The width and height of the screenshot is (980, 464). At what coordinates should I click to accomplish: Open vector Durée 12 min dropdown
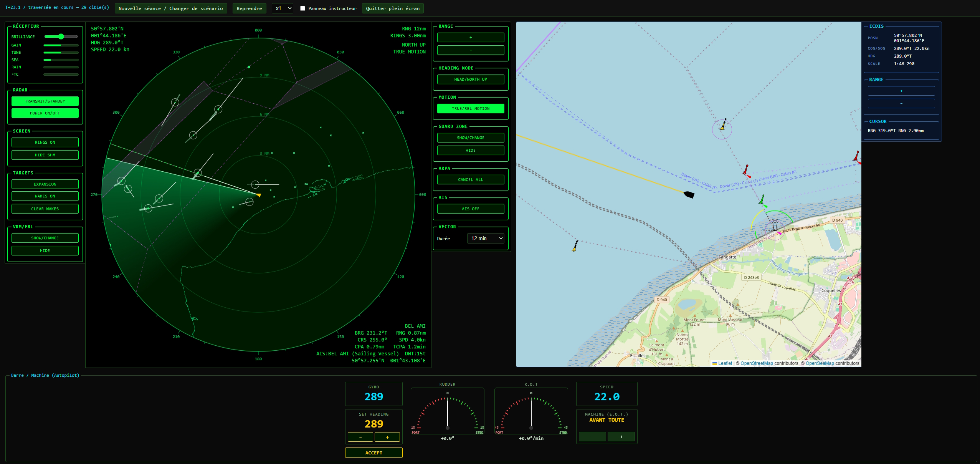click(486, 239)
